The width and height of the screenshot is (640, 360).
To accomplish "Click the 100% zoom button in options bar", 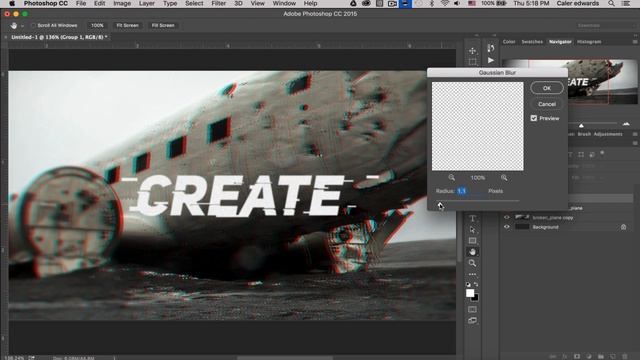I will point(97,25).
